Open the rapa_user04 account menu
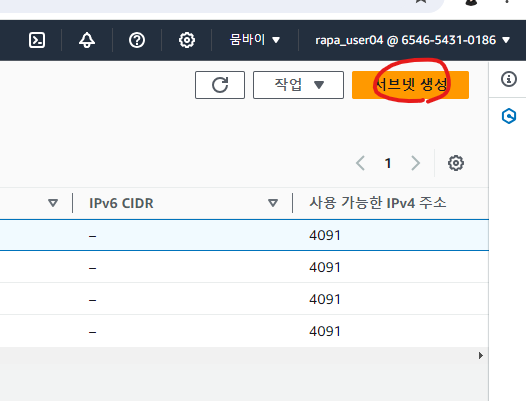Screen dimensions: 526x401 point(412,40)
